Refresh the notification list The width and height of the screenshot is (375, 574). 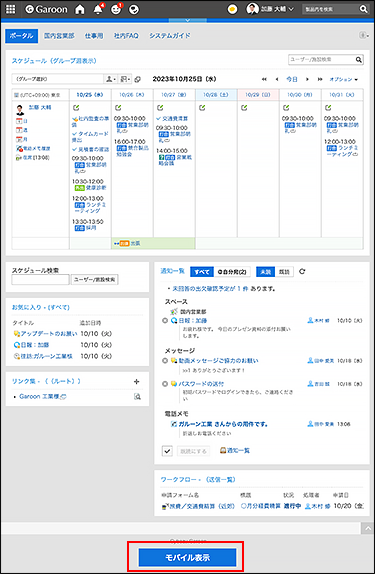(302, 272)
